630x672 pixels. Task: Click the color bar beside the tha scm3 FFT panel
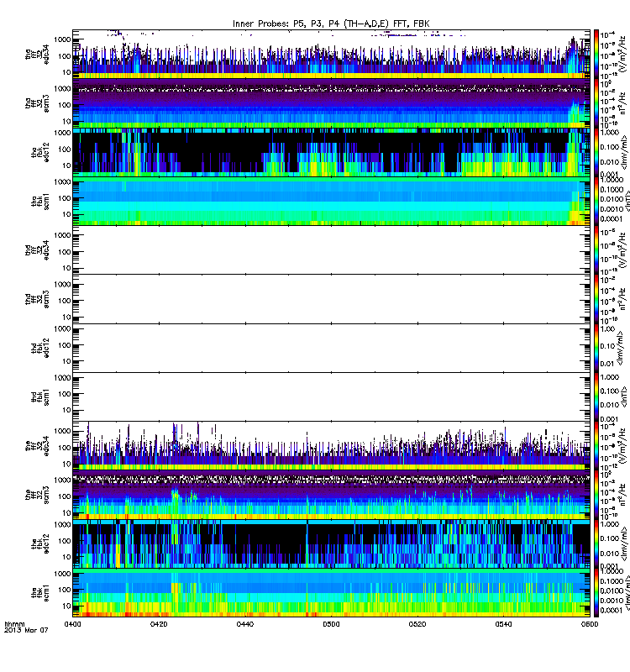596,103
